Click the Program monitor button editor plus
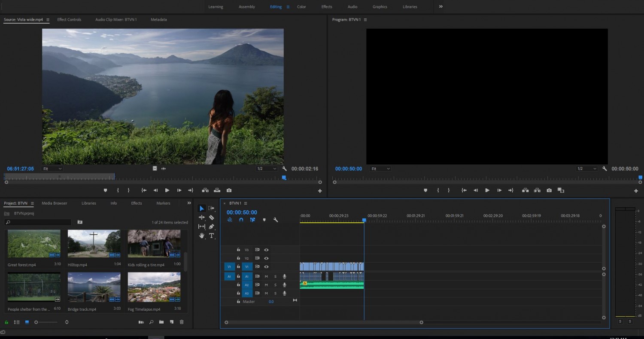Image resolution: width=644 pixels, height=339 pixels. [x=636, y=191]
